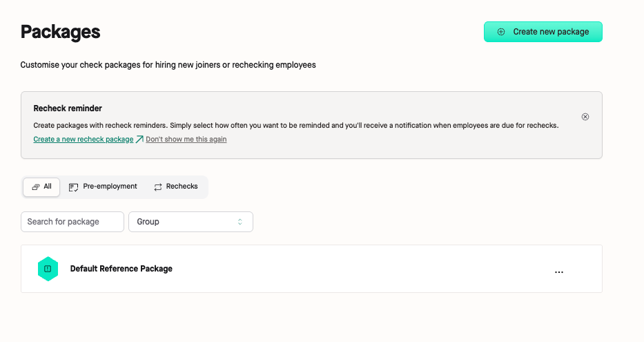
Task: Click the Create new package button
Action: [x=543, y=32]
